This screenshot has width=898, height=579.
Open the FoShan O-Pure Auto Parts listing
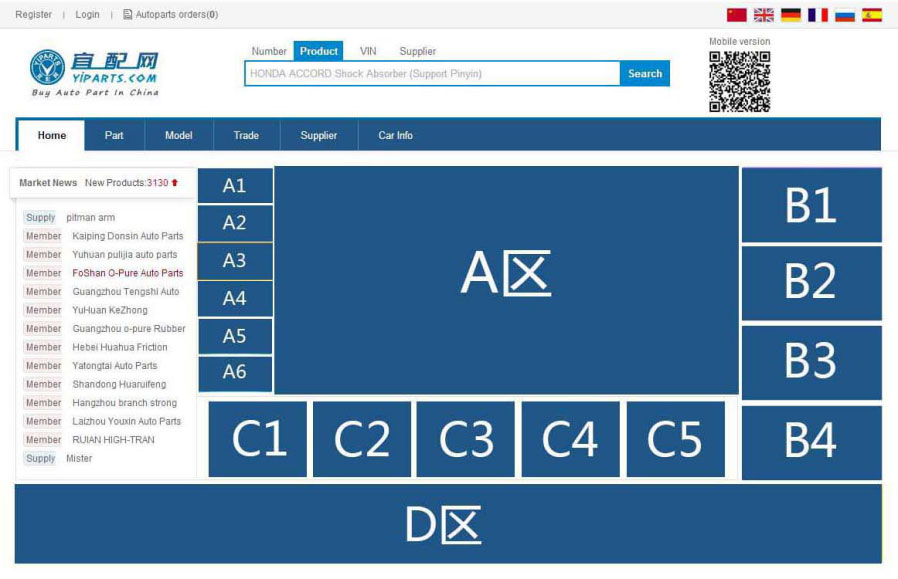[127, 273]
